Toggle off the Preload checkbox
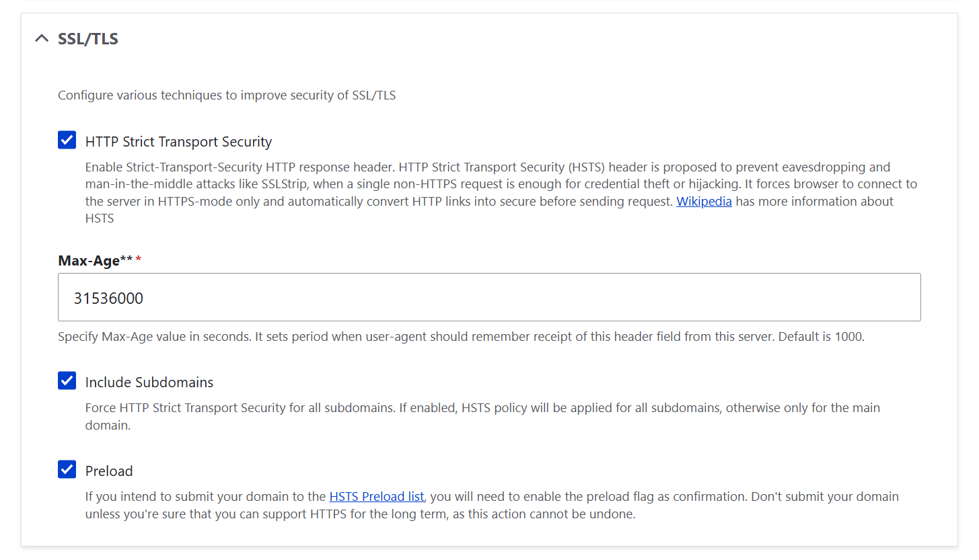This screenshot has height=560, width=979. 67,470
